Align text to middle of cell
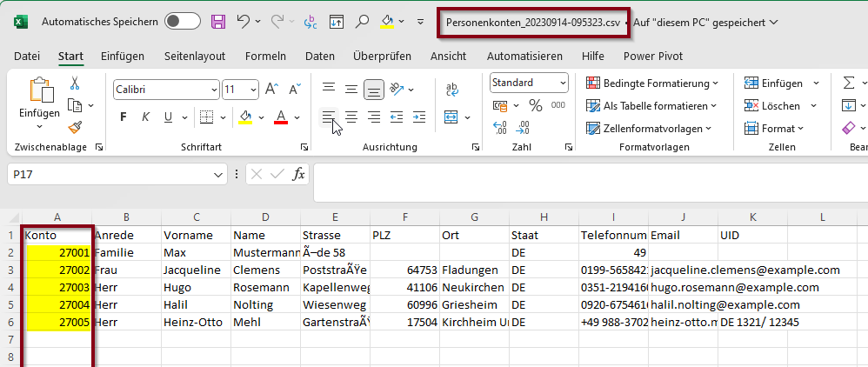This screenshot has width=868, height=367. pos(351,88)
